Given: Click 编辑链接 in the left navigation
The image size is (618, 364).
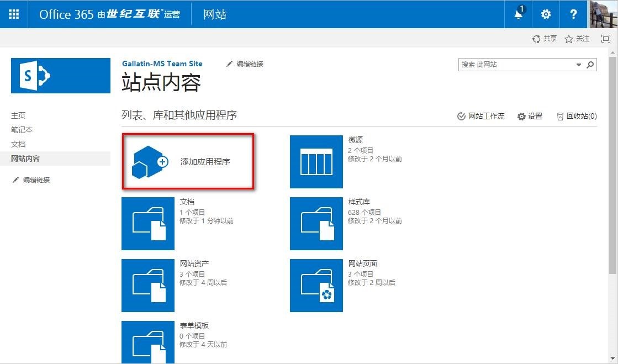Looking at the screenshot, I should click(36, 180).
